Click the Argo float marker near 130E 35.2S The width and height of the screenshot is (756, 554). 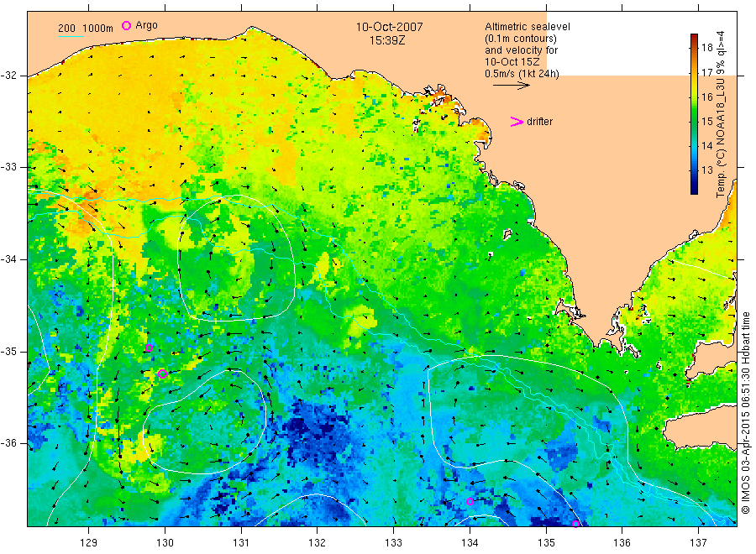(x=162, y=374)
